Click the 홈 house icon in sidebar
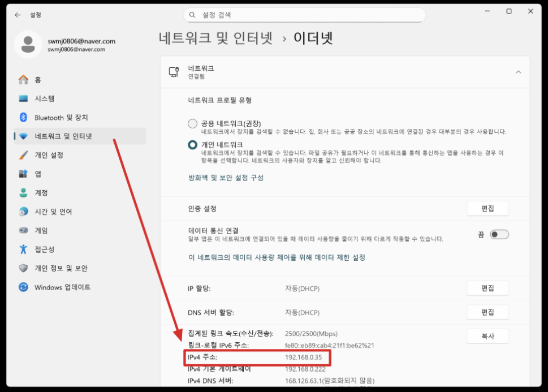 pyautogui.click(x=23, y=80)
